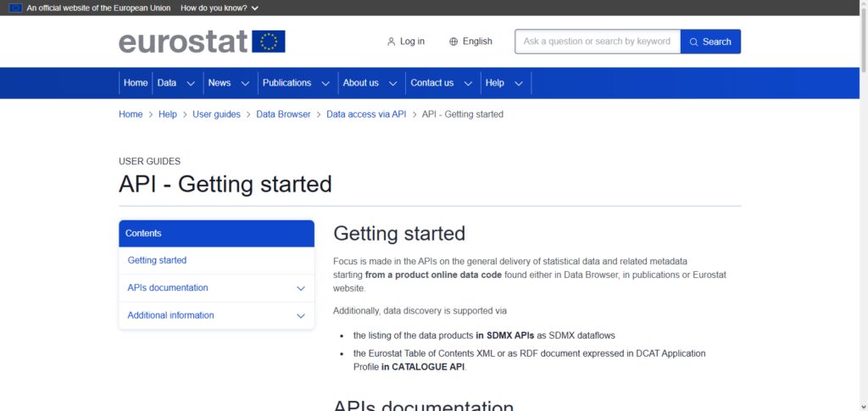Image resolution: width=868 pixels, height=411 pixels.
Task: Open APIs documentation link in Contents
Action: point(168,288)
